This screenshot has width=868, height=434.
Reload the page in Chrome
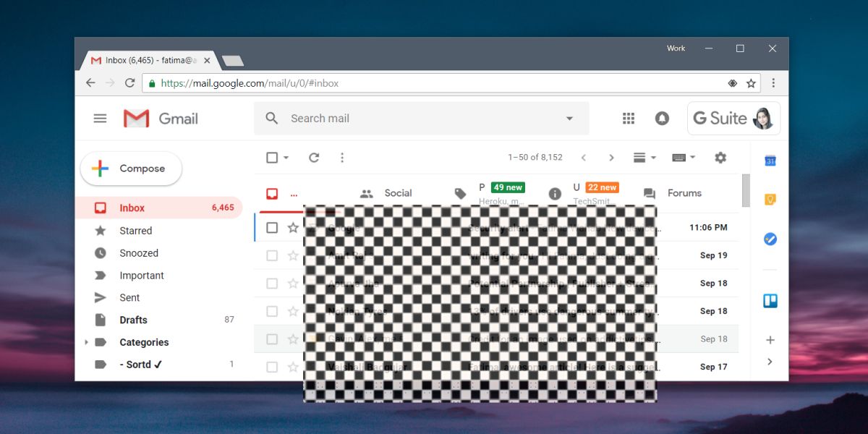coord(130,83)
